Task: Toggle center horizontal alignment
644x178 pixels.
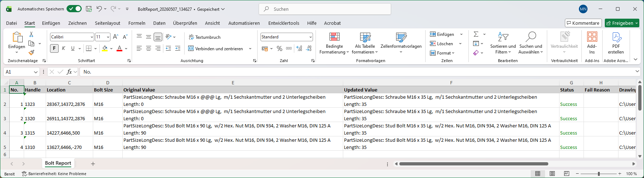Action: click(149, 48)
